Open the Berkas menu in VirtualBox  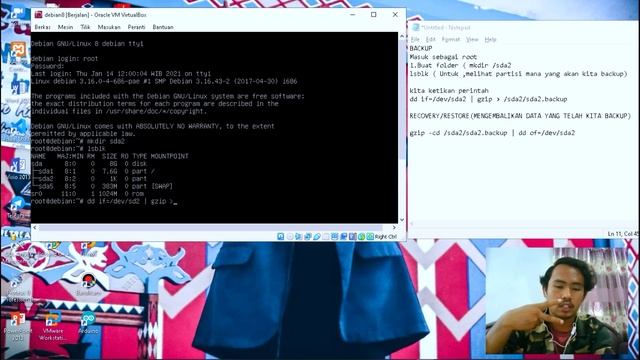pos(42,27)
